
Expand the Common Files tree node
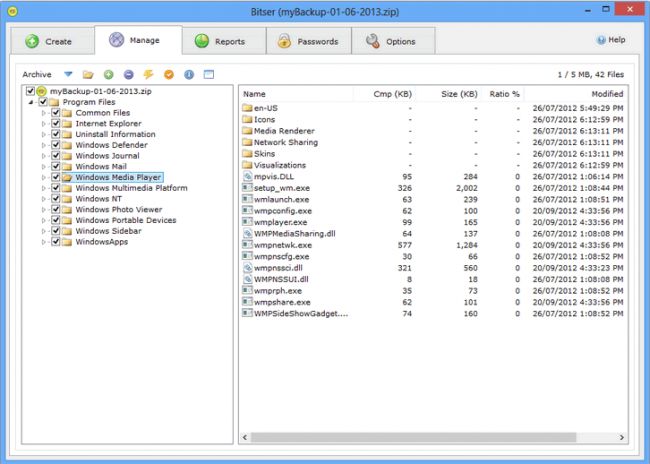[x=44, y=113]
